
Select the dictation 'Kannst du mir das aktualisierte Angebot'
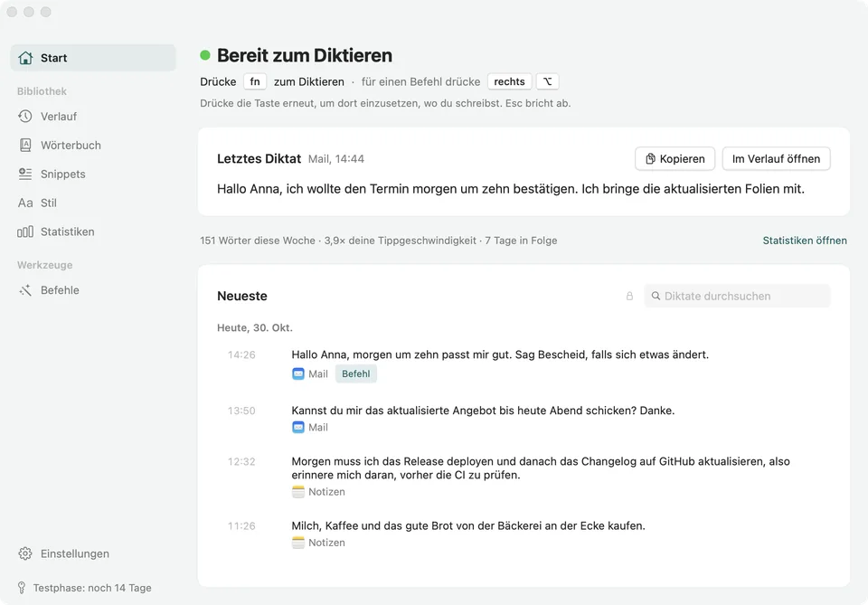coord(483,411)
